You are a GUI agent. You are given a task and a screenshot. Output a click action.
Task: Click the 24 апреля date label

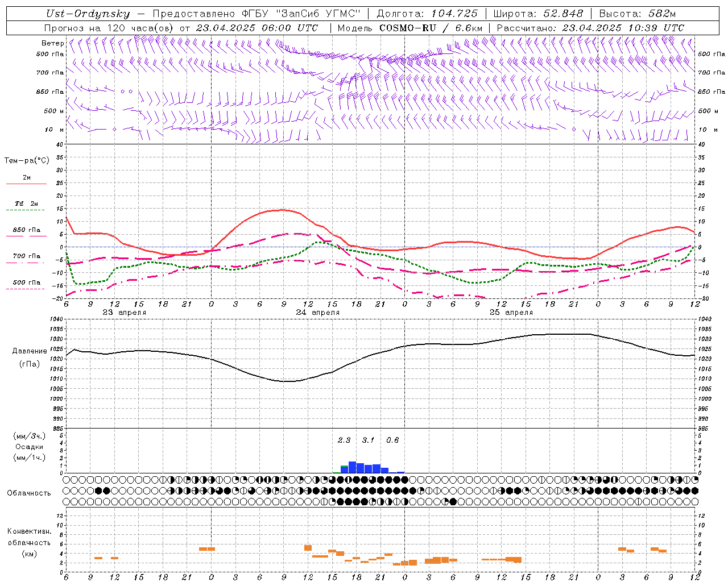coord(318,313)
